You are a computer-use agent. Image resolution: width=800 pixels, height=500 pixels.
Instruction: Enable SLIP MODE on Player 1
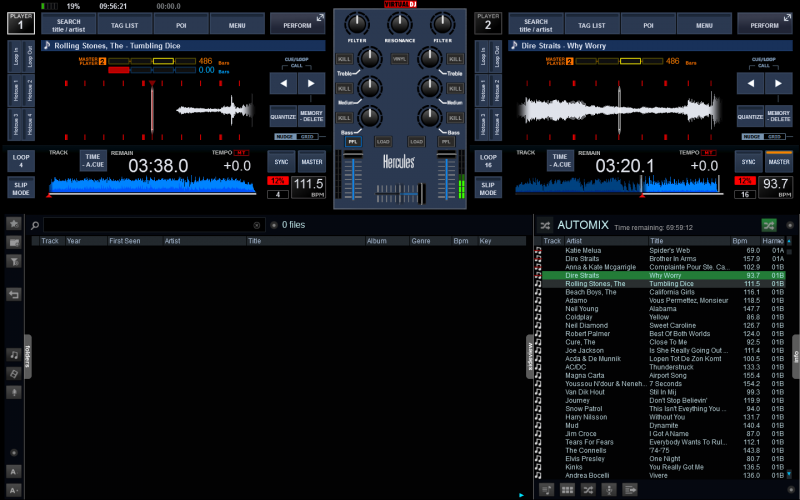click(21, 188)
